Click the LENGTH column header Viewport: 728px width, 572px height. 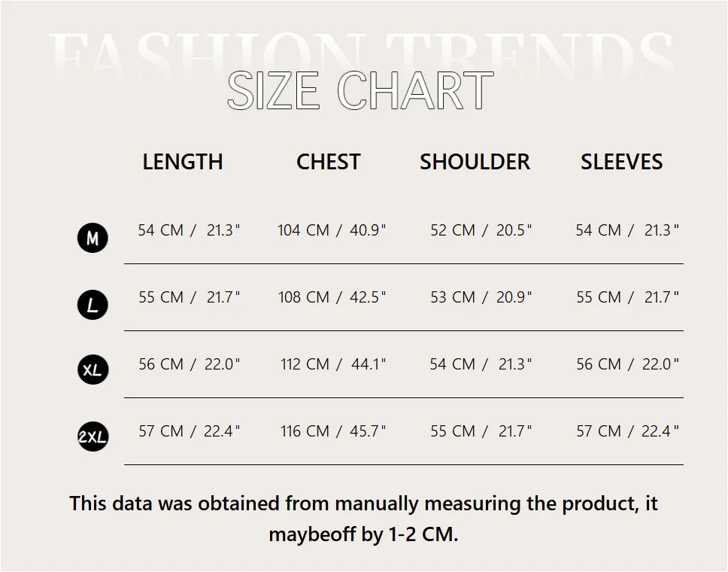pos(183,162)
